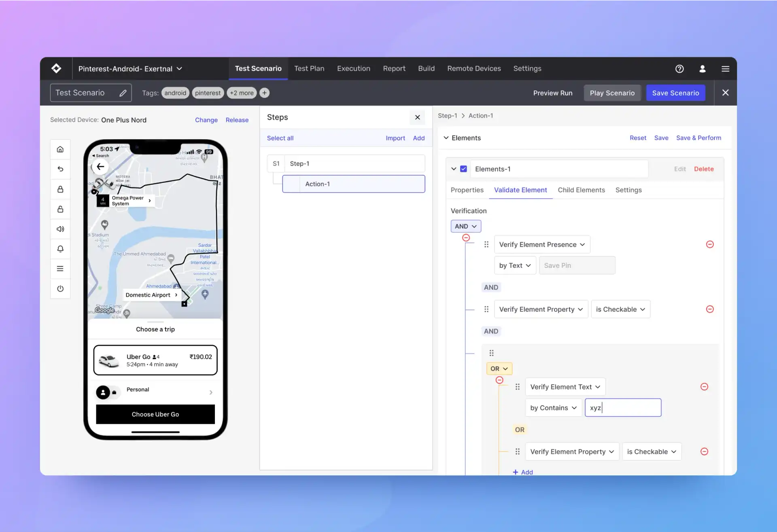Viewport: 777px width, 532px height.
Task: Click the lock screen sidebar icon
Action: pos(60,189)
